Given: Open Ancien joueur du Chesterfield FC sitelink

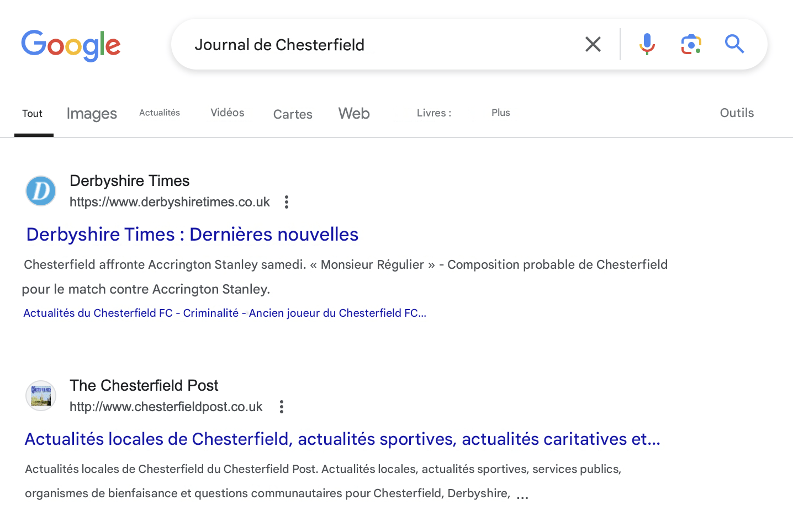Looking at the screenshot, I should click(x=337, y=313).
